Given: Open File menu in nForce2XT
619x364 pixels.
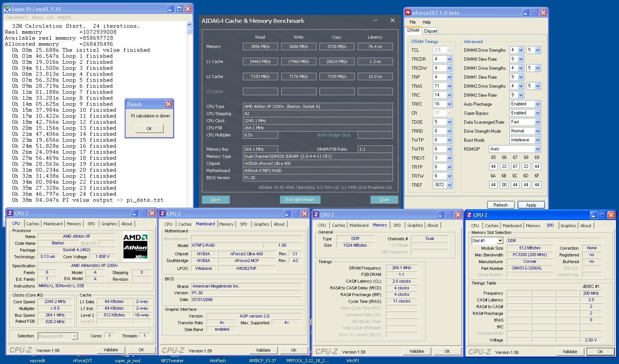Looking at the screenshot, I should click(x=413, y=22).
